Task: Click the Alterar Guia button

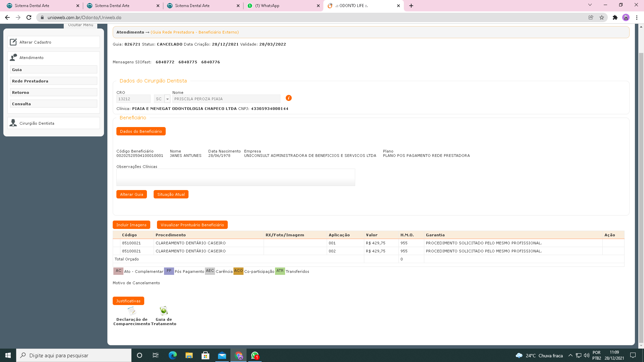Action: (x=131, y=194)
